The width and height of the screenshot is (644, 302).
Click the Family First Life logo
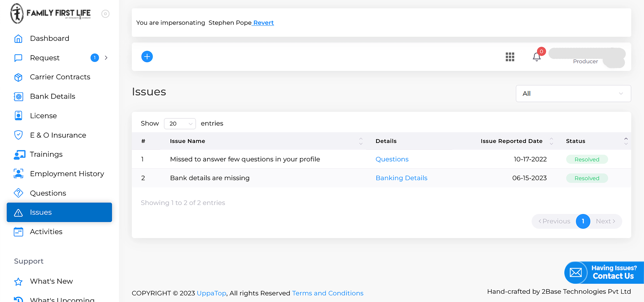pos(50,14)
